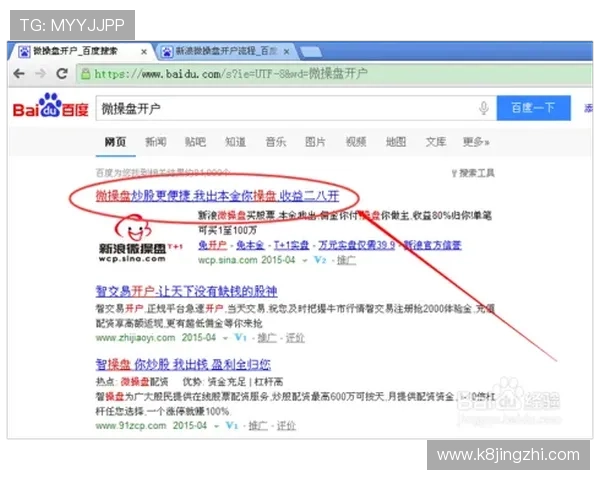600x480 pixels.
Task: Switch to the 音乐 category tab
Action: (x=276, y=142)
